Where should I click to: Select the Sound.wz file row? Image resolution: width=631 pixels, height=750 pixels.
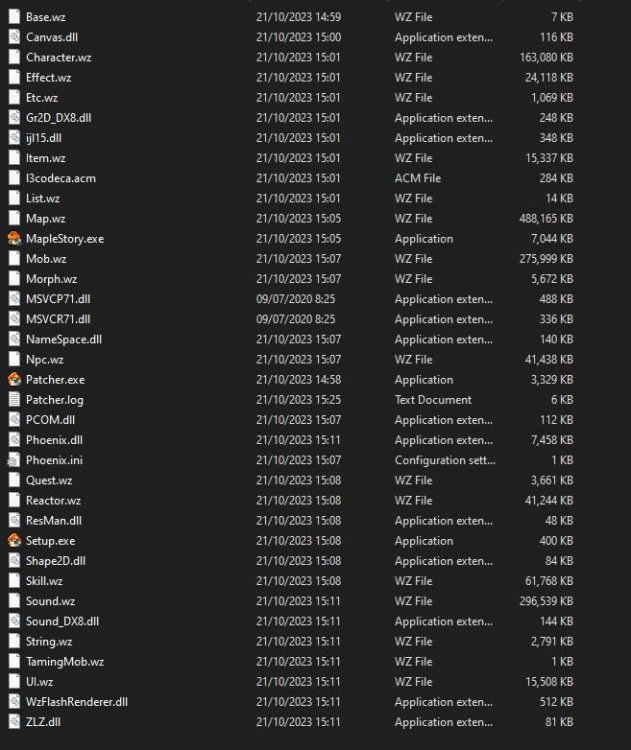click(x=50, y=601)
